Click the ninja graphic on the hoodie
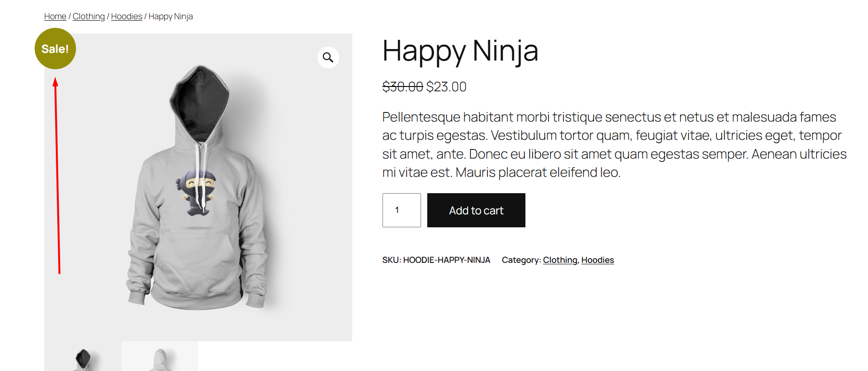 (197, 191)
